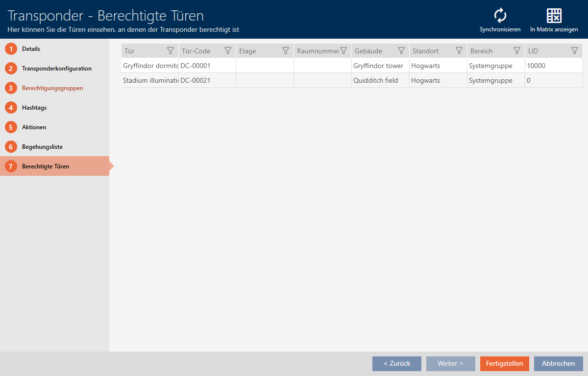
Task: Select the Hashtags step
Action: click(x=34, y=108)
